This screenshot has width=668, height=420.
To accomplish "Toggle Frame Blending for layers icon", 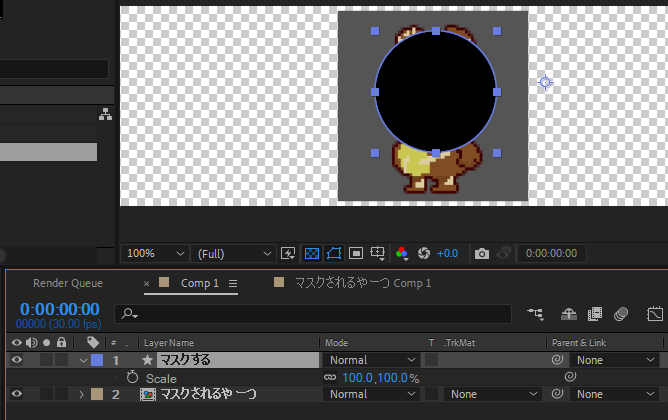I will [x=595, y=314].
